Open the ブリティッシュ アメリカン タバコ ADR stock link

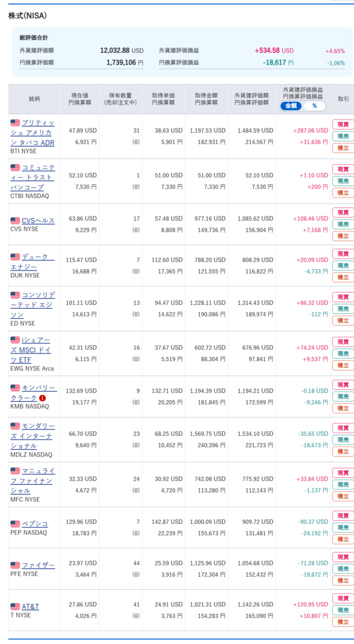click(x=33, y=133)
